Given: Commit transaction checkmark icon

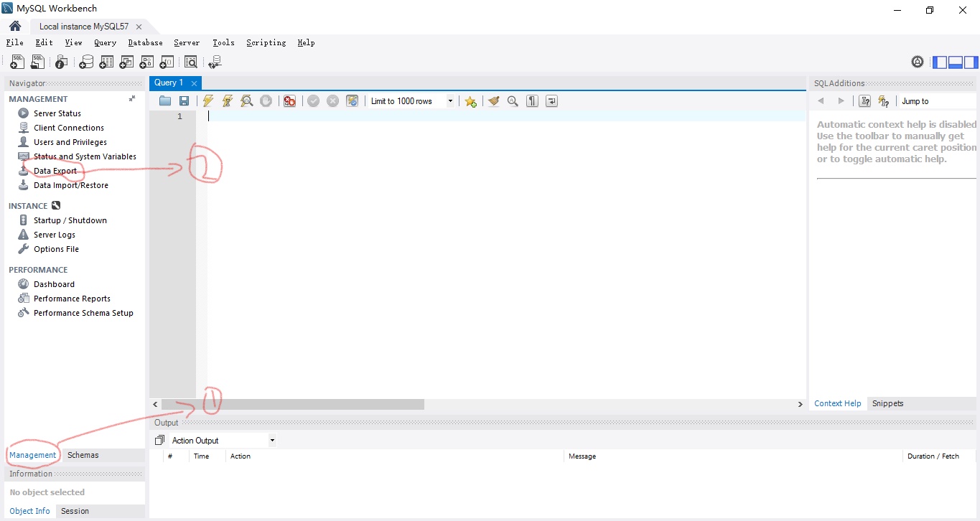Looking at the screenshot, I should [x=313, y=101].
